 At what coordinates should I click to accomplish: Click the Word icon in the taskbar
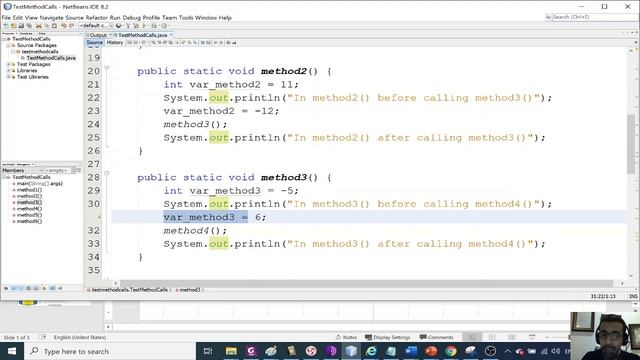(x=411, y=351)
